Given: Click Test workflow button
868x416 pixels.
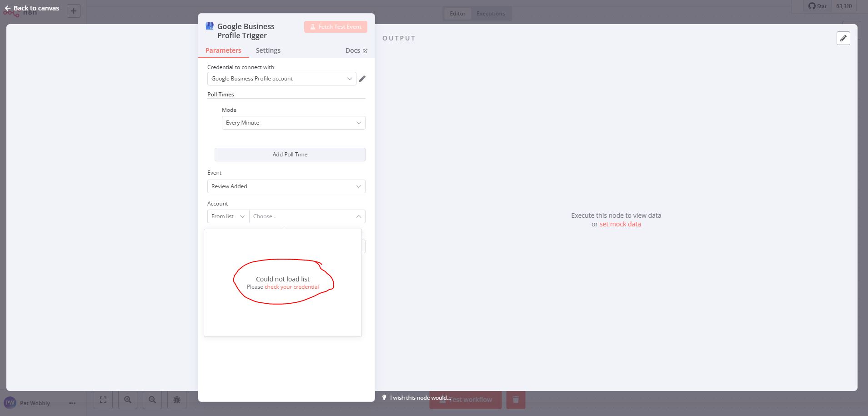Looking at the screenshot, I should click(466, 400).
